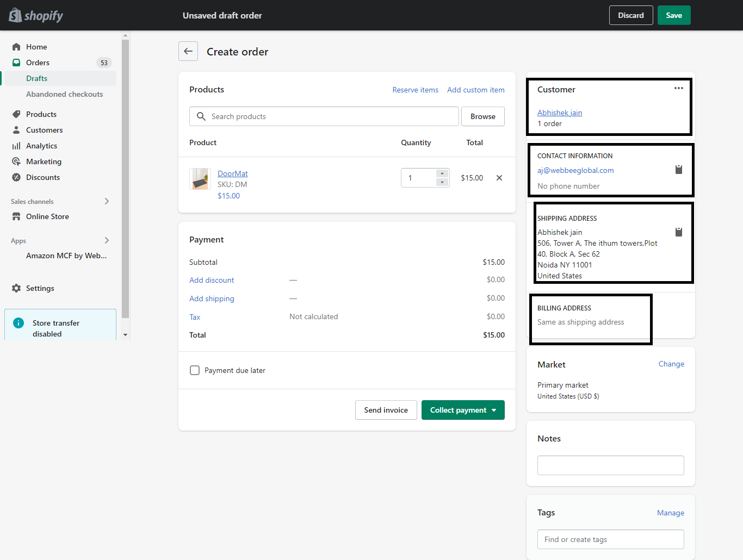Open the Orders section via its icon
The image size is (743, 560).
pos(16,63)
